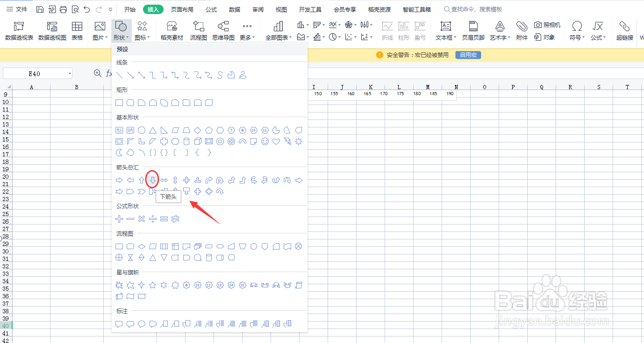Click the 对象 object button
This screenshot has height=343, width=644.
(544, 37)
